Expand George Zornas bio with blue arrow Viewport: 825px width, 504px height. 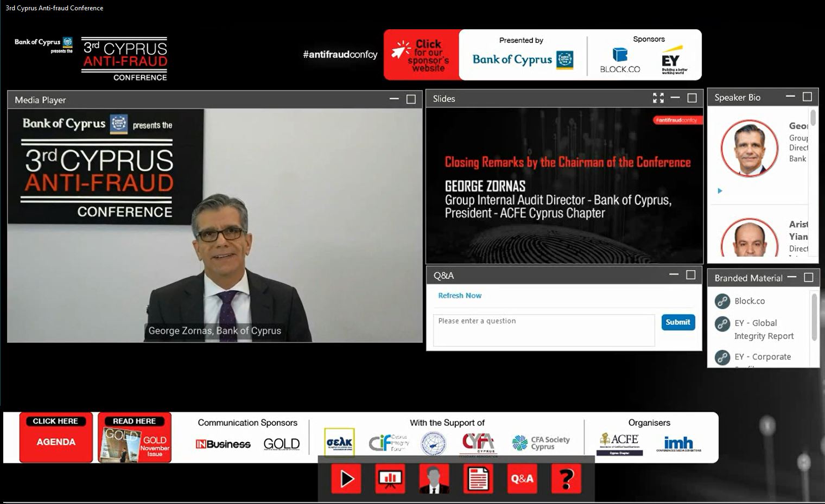720,191
